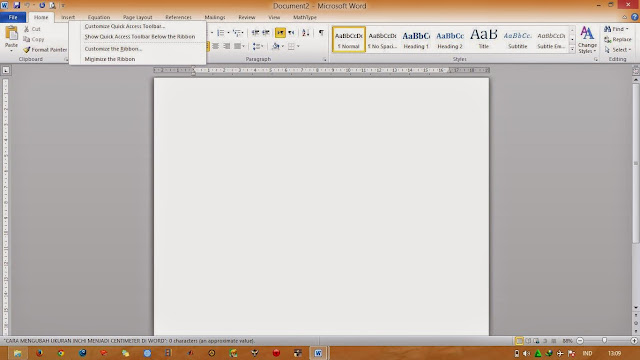Open the borders dropdown
Viewport: 640px width, 360px height.
click(x=298, y=46)
